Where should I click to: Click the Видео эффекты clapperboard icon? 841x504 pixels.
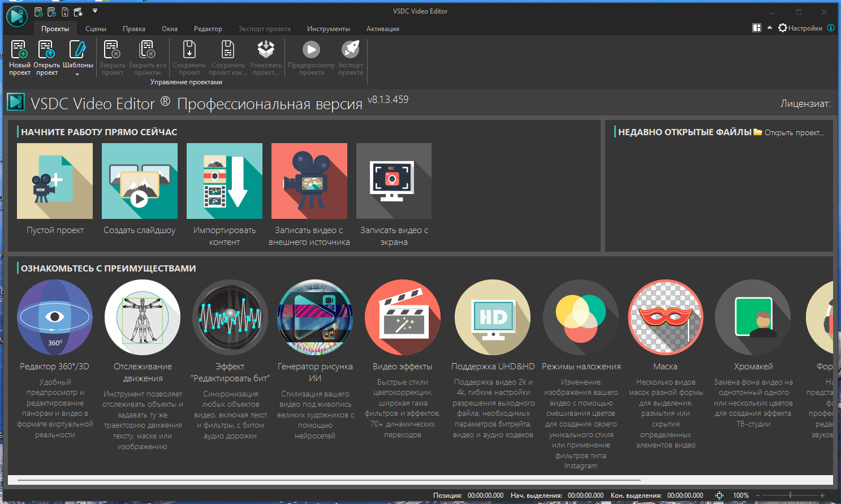click(x=403, y=317)
